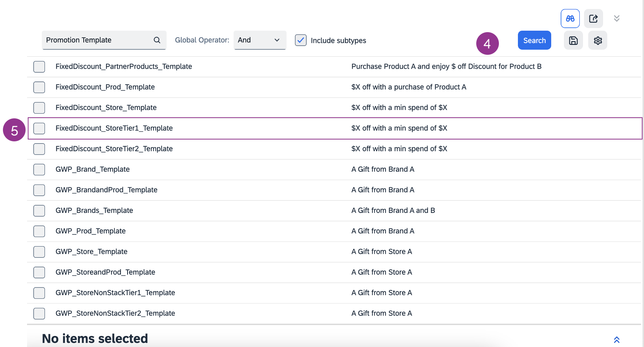
Task: Check the FixedDiscount_StoreTier1_Template row checkbox
Action: [39, 128]
